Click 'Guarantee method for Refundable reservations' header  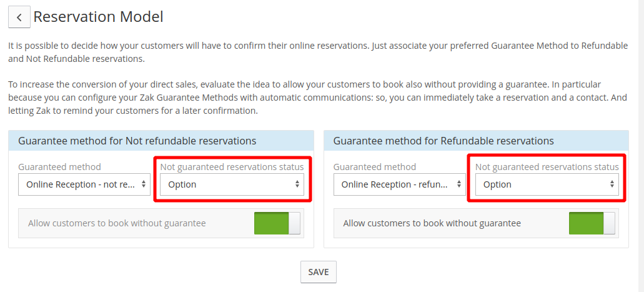tap(443, 141)
